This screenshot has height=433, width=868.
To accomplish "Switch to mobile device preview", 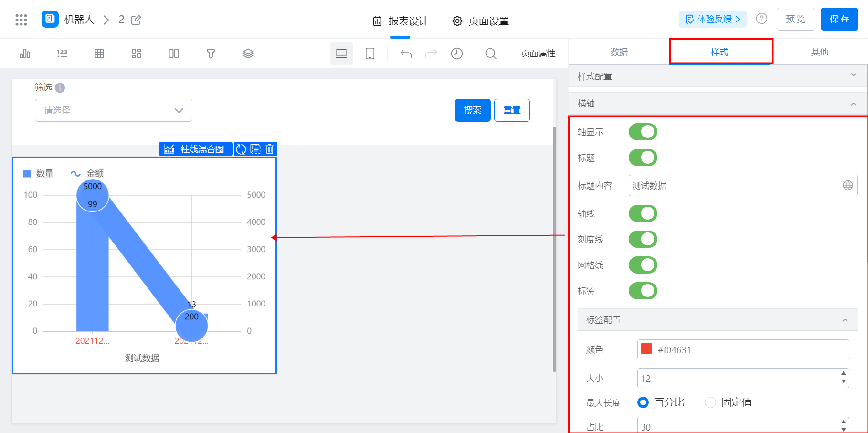I will [x=370, y=53].
